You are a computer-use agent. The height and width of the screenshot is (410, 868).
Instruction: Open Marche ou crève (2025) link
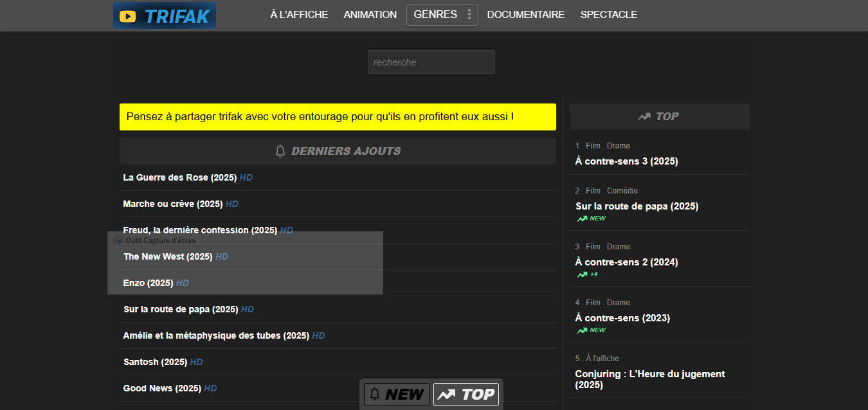click(172, 204)
